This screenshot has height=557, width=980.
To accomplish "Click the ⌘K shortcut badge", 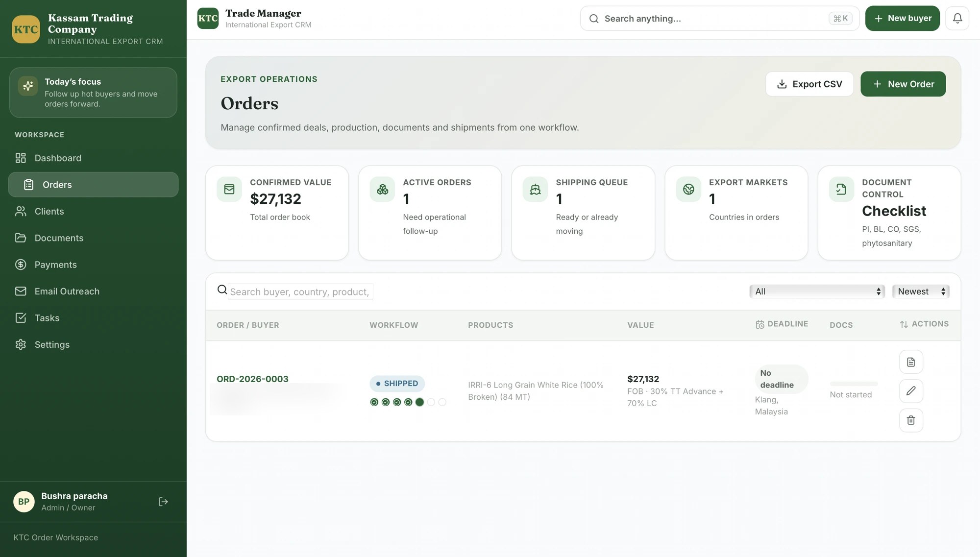I will (840, 19).
